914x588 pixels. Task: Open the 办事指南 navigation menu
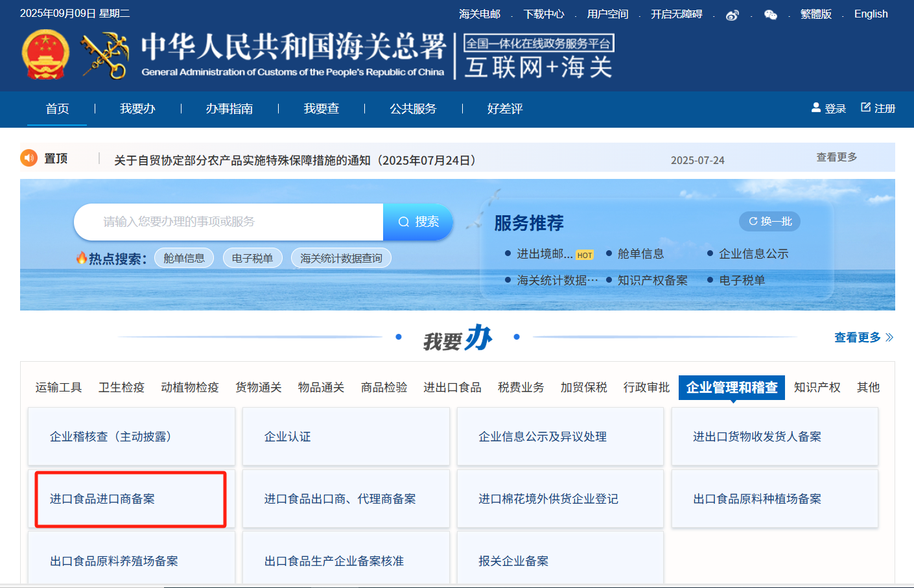tap(229, 109)
